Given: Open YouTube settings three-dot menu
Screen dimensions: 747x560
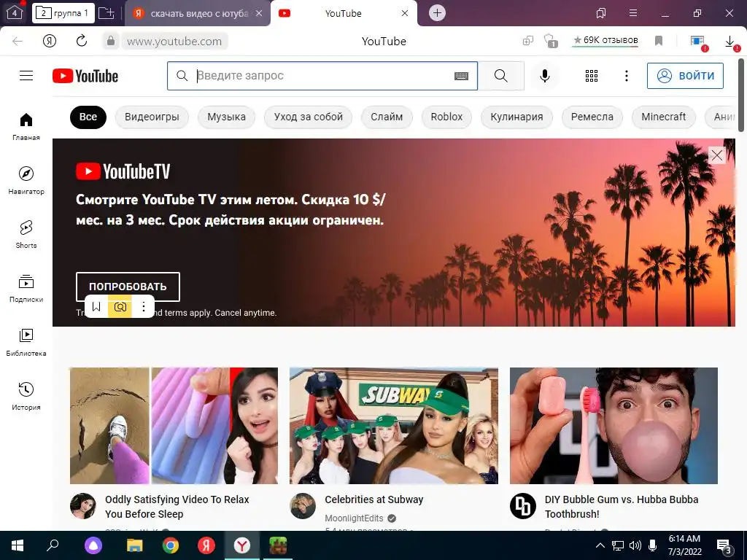Looking at the screenshot, I should [627, 76].
